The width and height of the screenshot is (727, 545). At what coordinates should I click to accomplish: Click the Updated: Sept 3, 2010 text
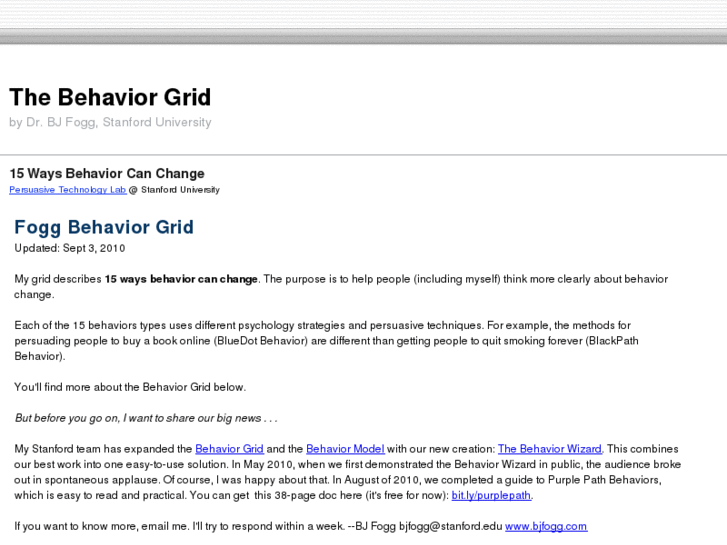pyautogui.click(x=70, y=248)
